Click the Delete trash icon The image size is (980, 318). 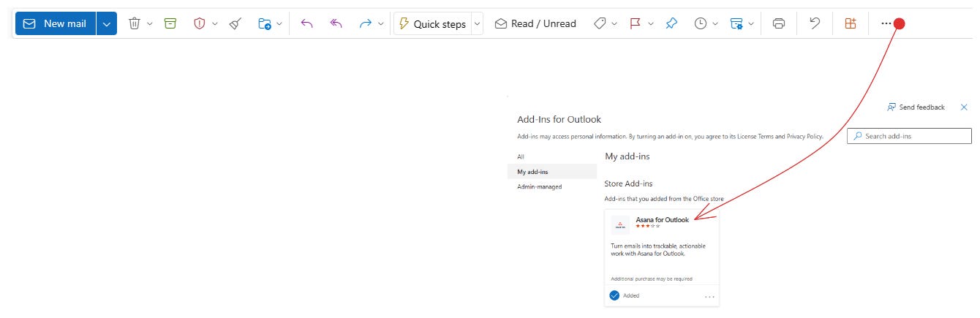point(135,23)
